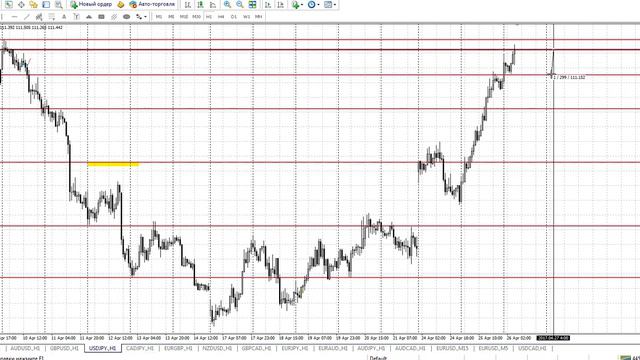Click the Новый ордер button
640x360 pixels.
[x=91, y=4]
